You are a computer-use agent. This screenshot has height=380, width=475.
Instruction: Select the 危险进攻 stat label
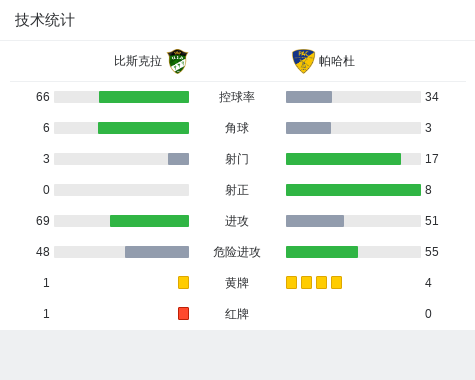click(x=237, y=252)
